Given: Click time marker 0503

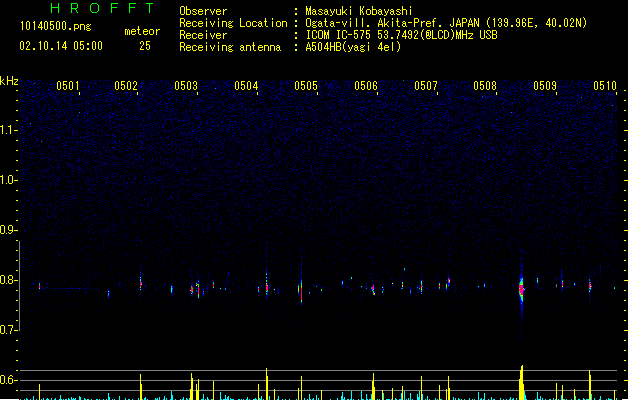Looking at the screenshot, I should 186,86.
